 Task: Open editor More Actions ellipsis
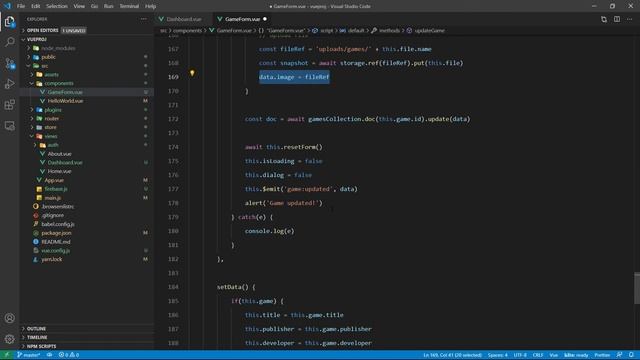point(630,19)
